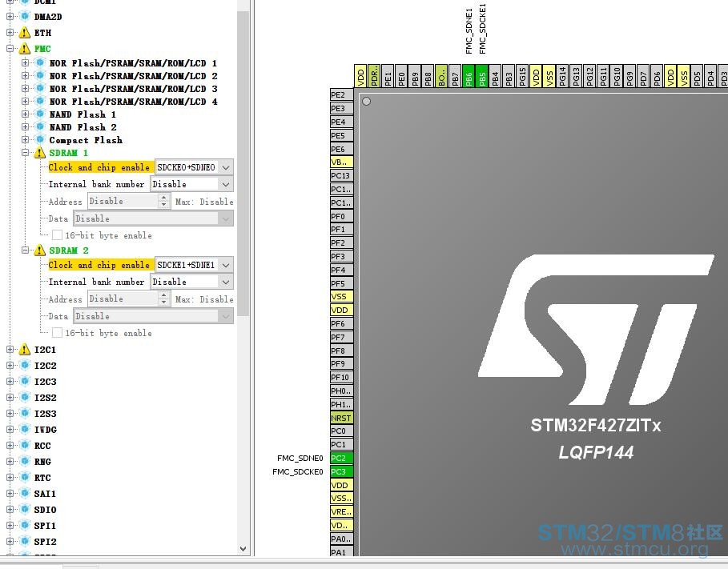The image size is (728, 569).
Task: Collapse the SDRAM 1 node
Action: [x=25, y=153]
